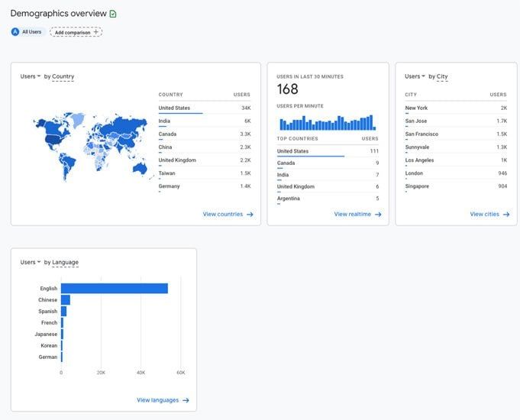Image resolution: width=520 pixels, height=420 pixels.
Task: Click the All Users segment badge
Action: click(27, 32)
